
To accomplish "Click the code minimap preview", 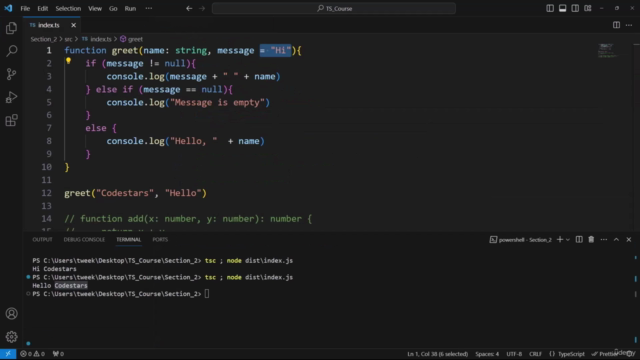I will 607,51.
